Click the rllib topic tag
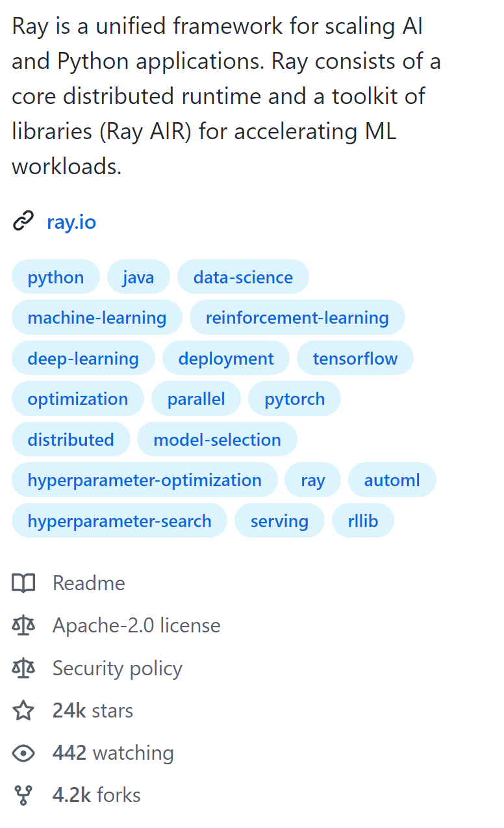 [x=362, y=521]
